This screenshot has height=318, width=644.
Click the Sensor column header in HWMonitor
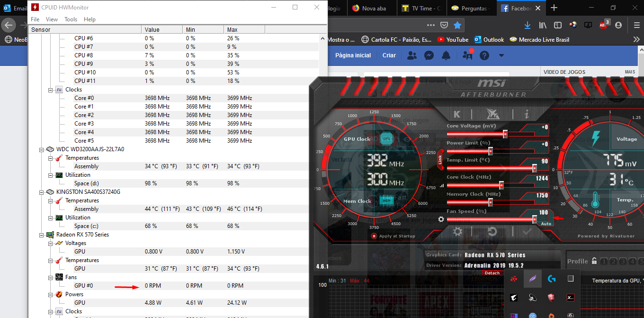coord(84,30)
